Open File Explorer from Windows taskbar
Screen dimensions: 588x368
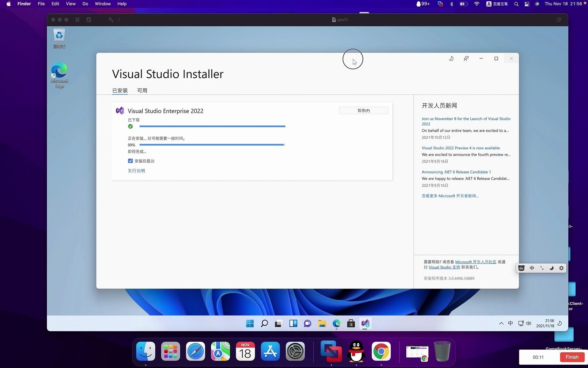(322, 323)
